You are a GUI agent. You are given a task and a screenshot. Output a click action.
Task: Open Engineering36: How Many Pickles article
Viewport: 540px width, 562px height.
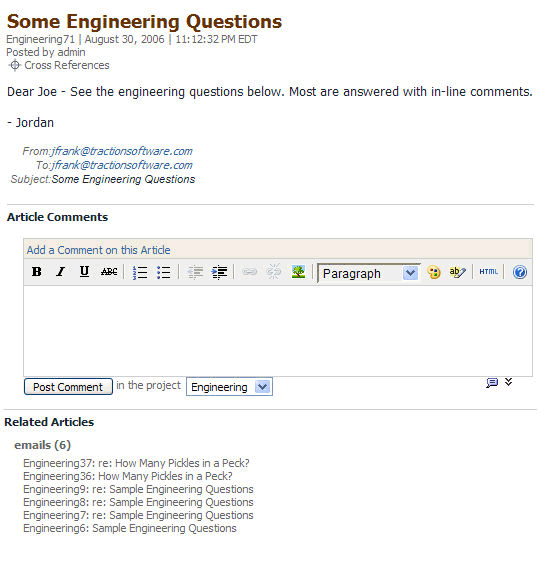point(128,476)
